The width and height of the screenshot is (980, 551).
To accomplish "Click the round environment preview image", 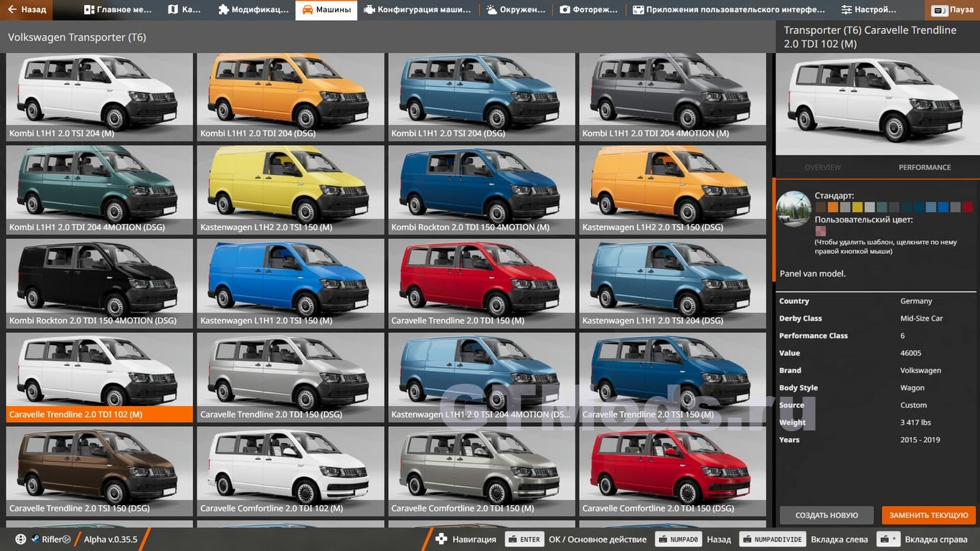I will [x=794, y=209].
